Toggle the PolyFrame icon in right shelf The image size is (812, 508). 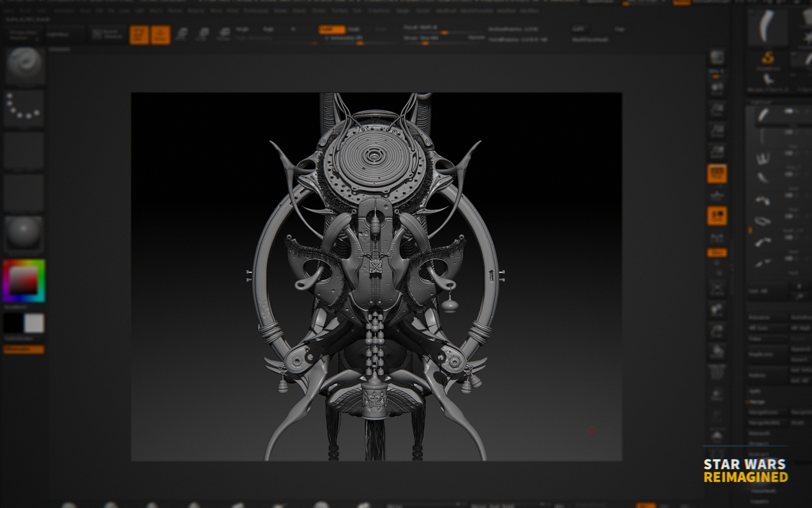point(717,372)
